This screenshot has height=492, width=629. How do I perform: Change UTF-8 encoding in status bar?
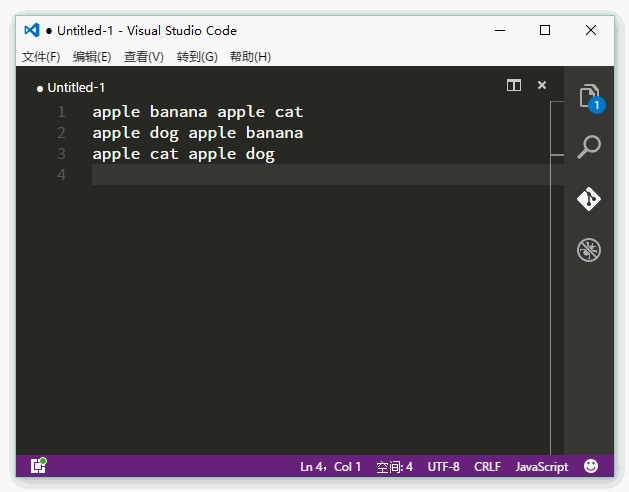coord(443,467)
